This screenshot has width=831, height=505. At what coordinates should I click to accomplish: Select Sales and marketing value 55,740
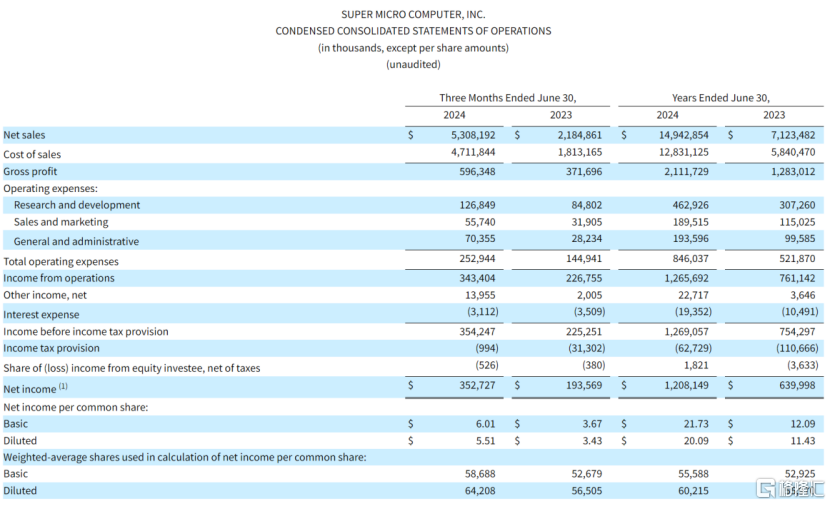(x=480, y=222)
